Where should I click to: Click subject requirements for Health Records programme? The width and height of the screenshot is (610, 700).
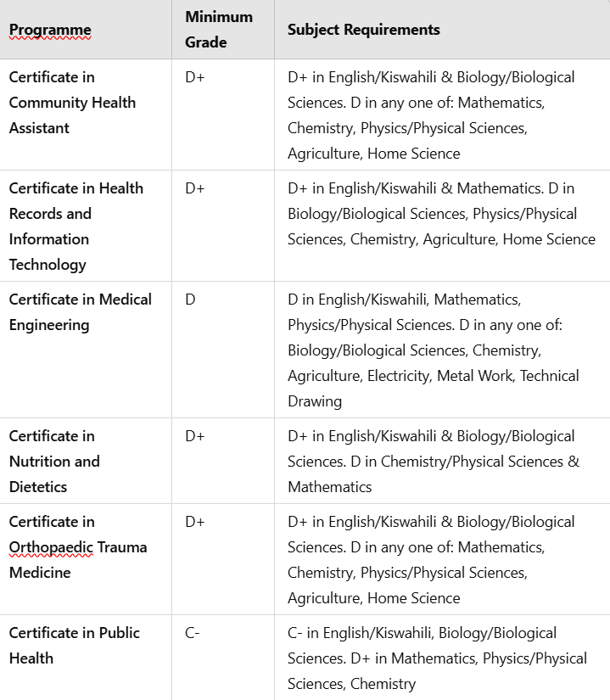[x=441, y=214]
